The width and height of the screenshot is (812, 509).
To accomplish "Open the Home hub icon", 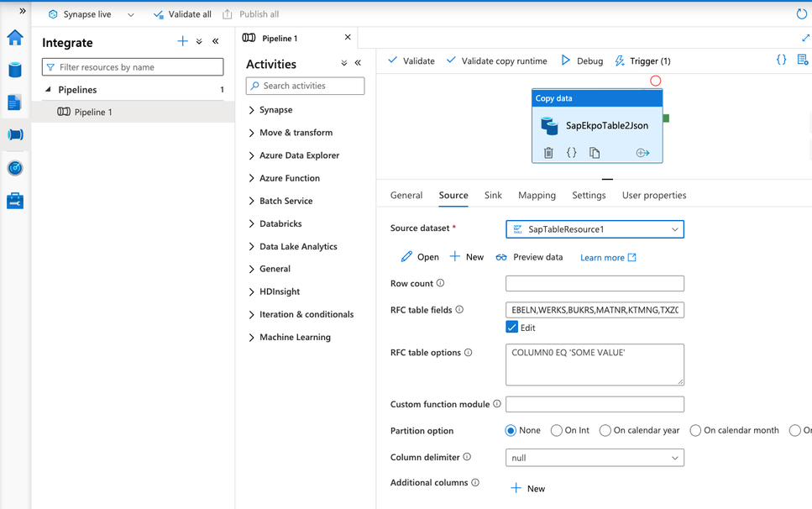I will pos(15,37).
